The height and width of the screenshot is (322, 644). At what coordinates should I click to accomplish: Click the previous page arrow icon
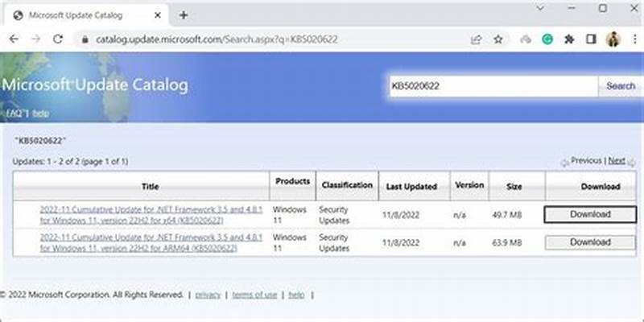pos(566,163)
